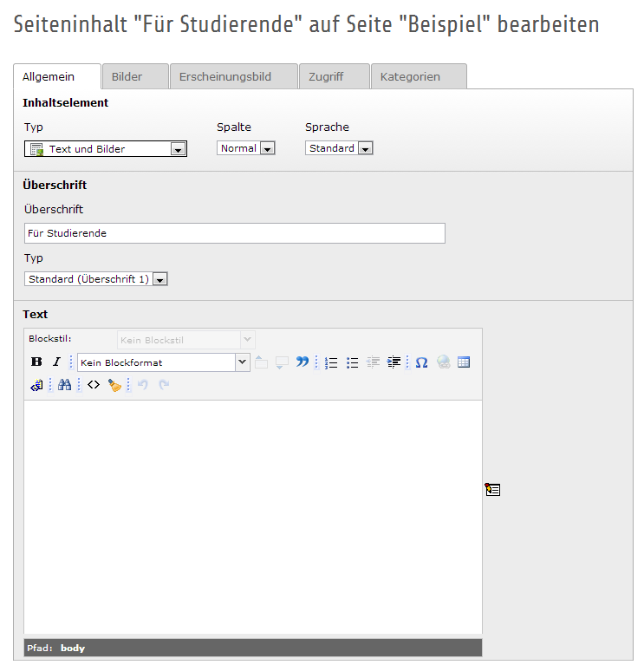Click the Überschrift field containing "Für Studierende"
The image size is (644, 665).
pyautogui.click(x=234, y=233)
